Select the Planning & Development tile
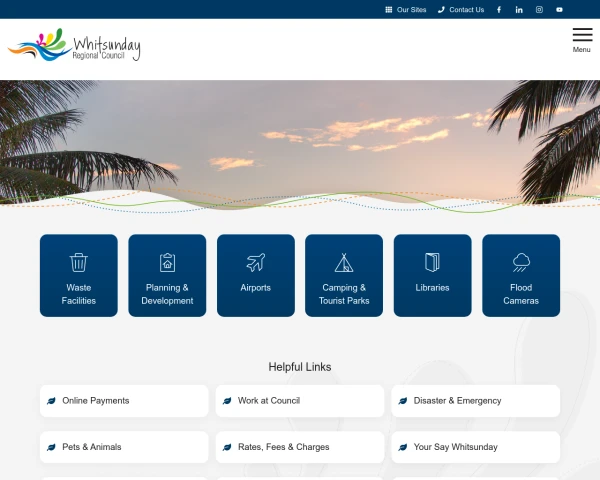 coord(167,275)
